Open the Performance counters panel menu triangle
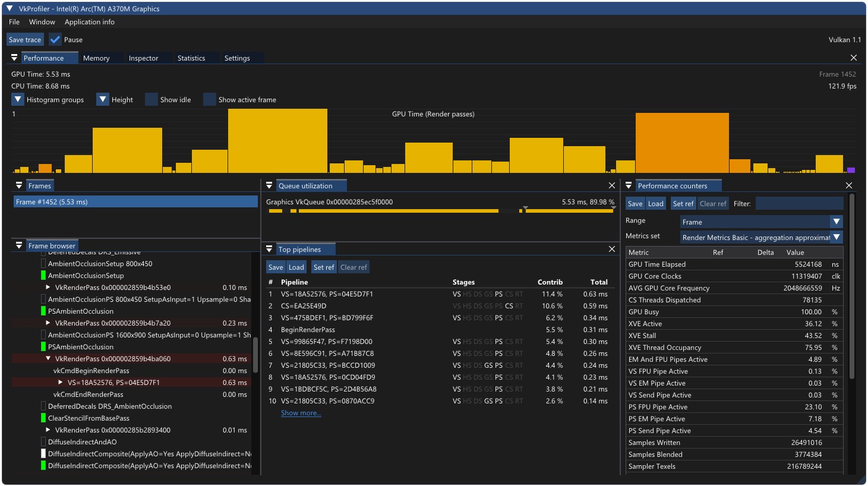The height and width of the screenshot is (486, 868). [629, 186]
